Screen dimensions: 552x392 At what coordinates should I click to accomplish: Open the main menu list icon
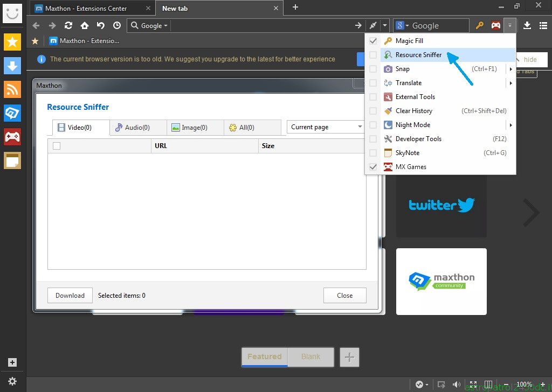[x=543, y=25]
